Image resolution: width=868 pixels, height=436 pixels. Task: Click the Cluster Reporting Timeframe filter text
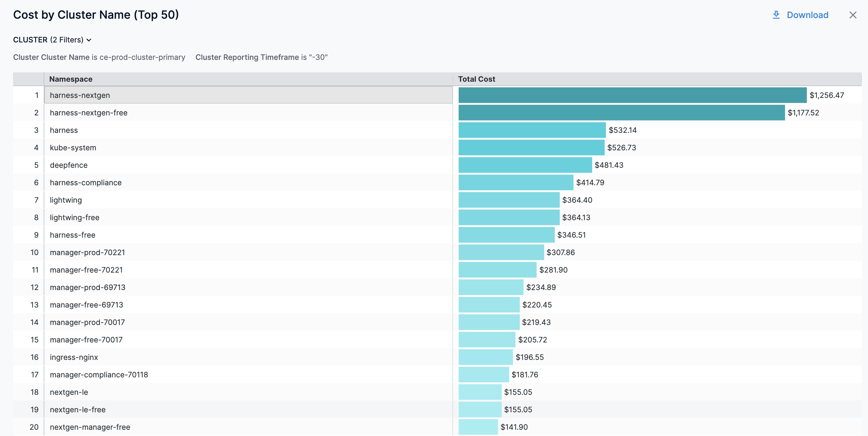click(x=261, y=58)
